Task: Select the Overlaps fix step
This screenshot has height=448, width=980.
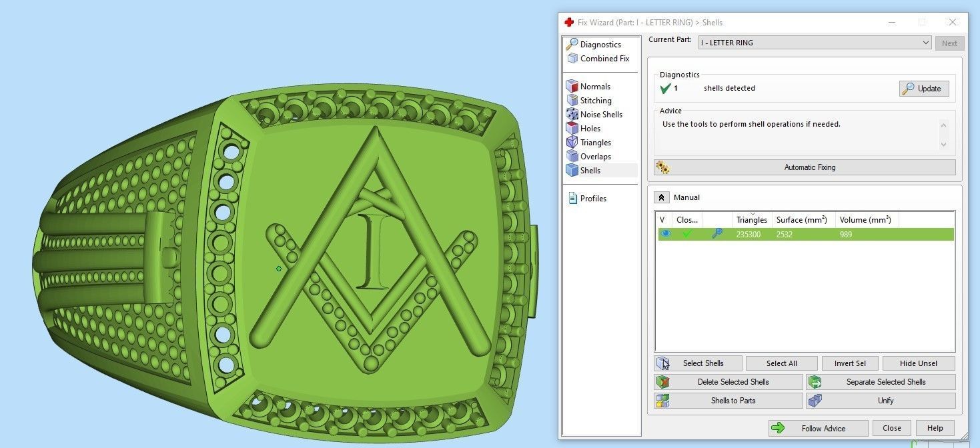Action: tap(596, 157)
